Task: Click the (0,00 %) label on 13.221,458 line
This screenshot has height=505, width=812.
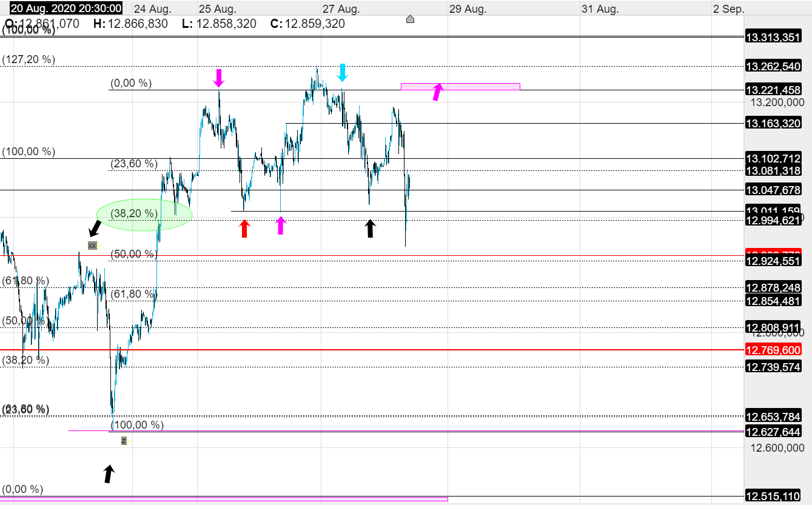Action: tap(131, 83)
